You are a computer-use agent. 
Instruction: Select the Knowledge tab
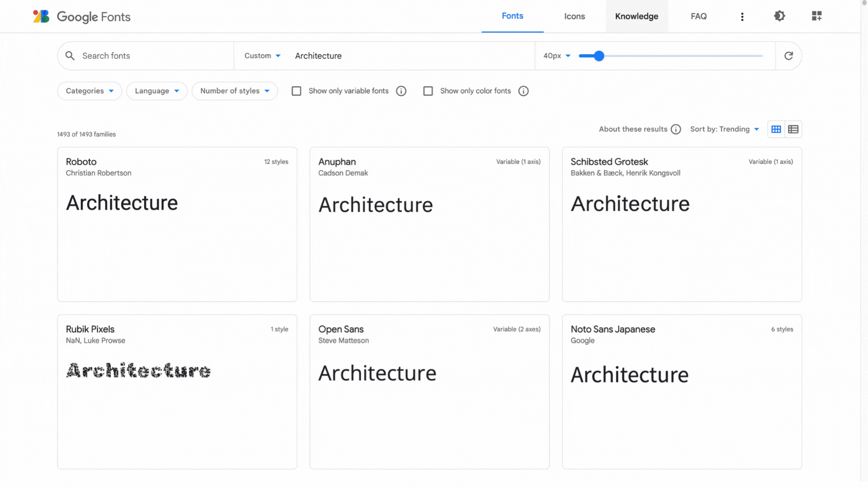coord(637,16)
